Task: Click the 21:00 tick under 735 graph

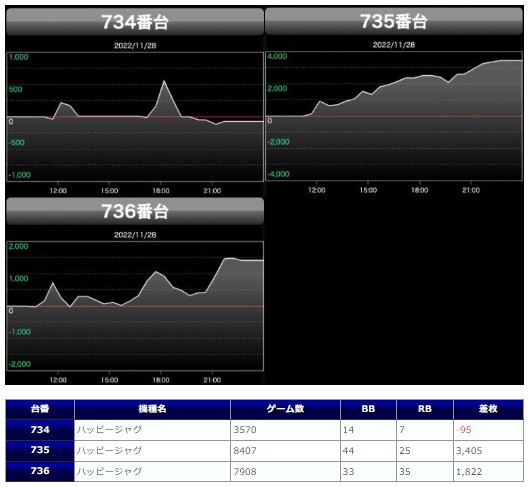Action: point(471,190)
